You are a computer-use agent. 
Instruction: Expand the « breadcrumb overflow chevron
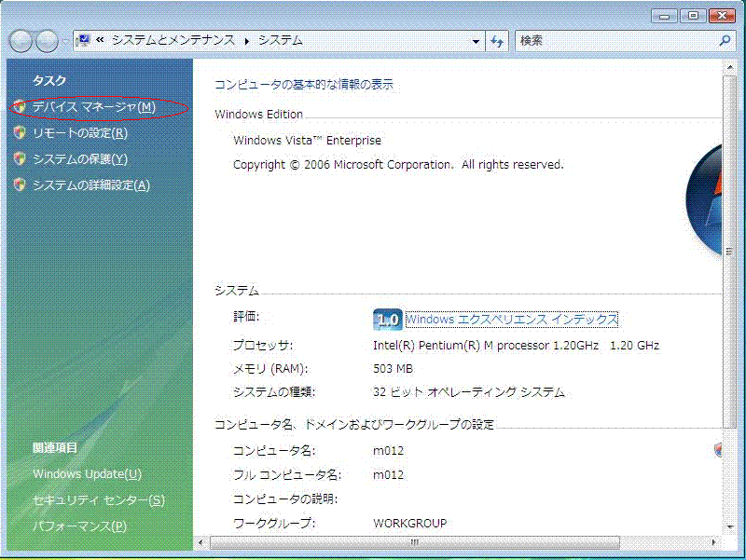coord(100,40)
